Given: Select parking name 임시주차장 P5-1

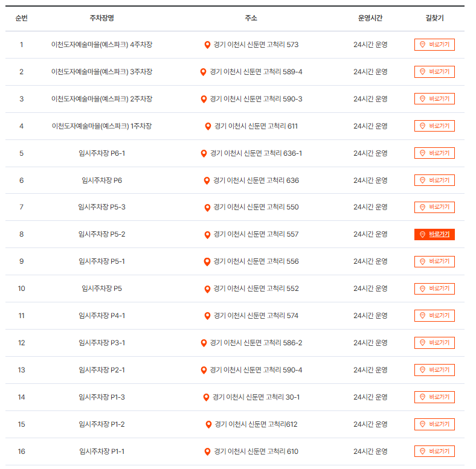Looking at the screenshot, I should pos(101,261).
